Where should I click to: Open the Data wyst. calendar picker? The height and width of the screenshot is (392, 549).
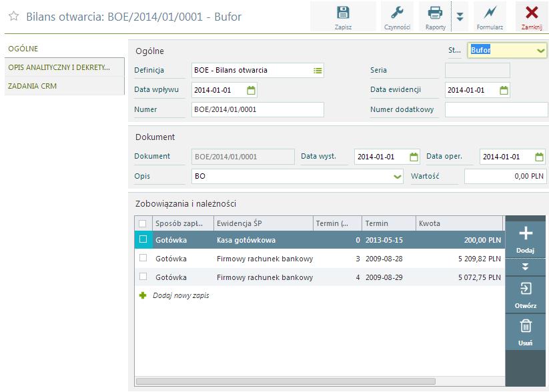[x=414, y=157]
